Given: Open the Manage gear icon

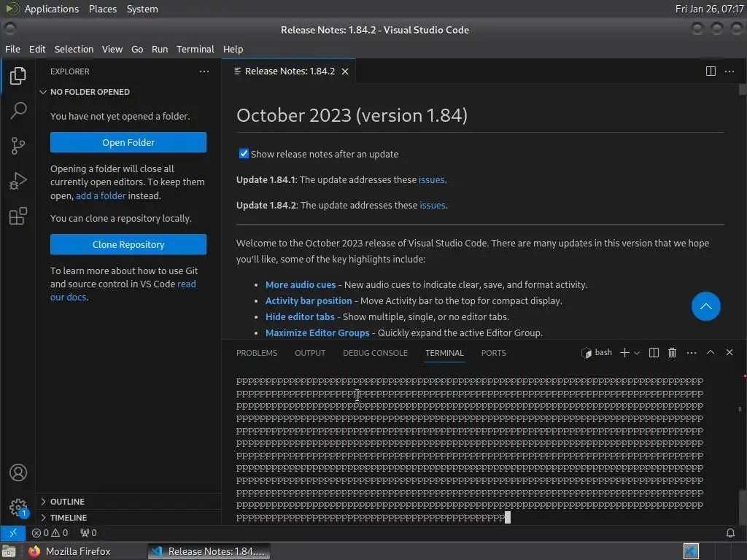Looking at the screenshot, I should 18,507.
